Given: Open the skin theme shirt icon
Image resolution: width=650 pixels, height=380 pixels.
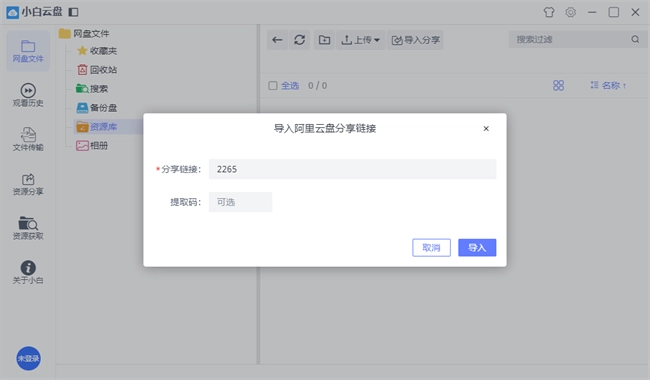Looking at the screenshot, I should pos(549,12).
